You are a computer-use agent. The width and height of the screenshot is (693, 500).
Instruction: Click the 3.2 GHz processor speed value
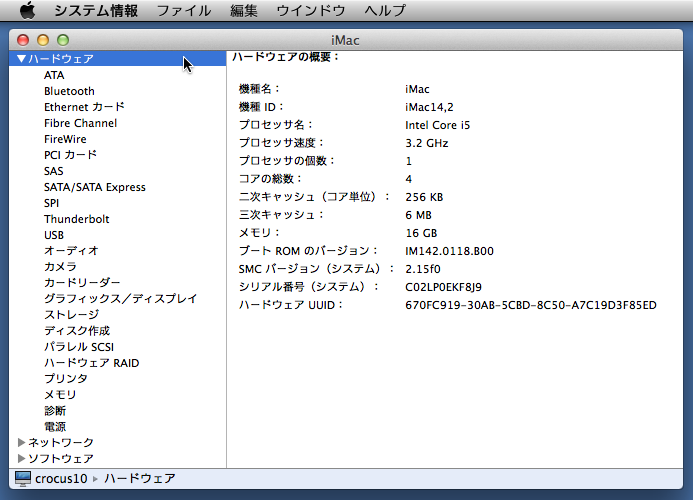[426, 143]
